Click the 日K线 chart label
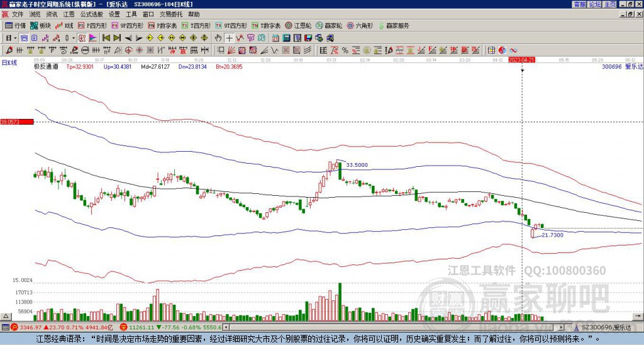The width and height of the screenshot is (644, 345). click(9, 62)
